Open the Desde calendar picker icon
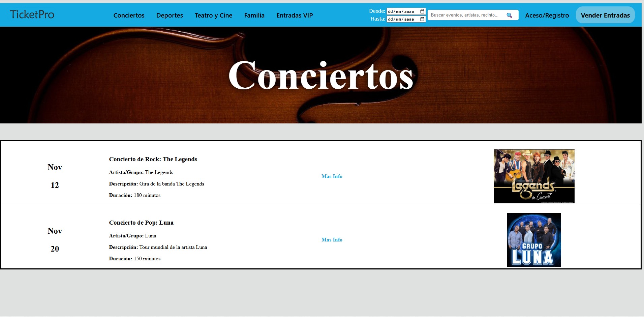 422,11
